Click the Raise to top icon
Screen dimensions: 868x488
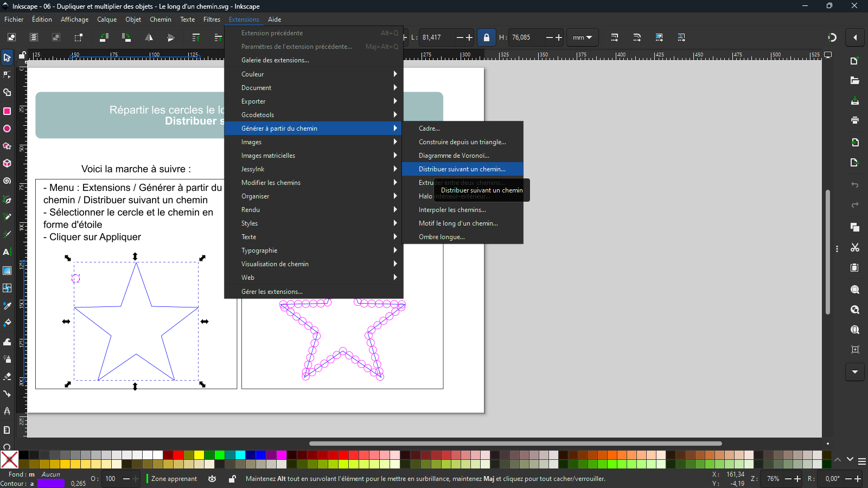[196, 37]
